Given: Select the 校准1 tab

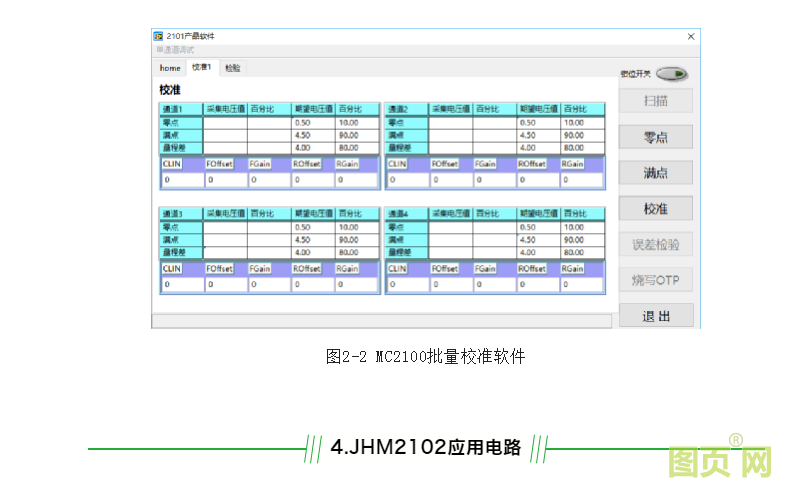Looking at the screenshot, I should coord(202,67).
